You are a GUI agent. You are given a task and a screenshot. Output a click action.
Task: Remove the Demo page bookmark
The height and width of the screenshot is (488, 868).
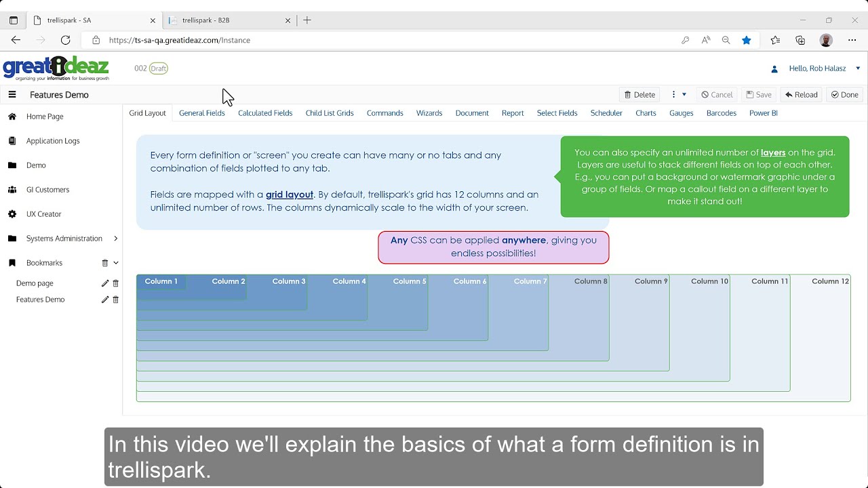point(115,283)
